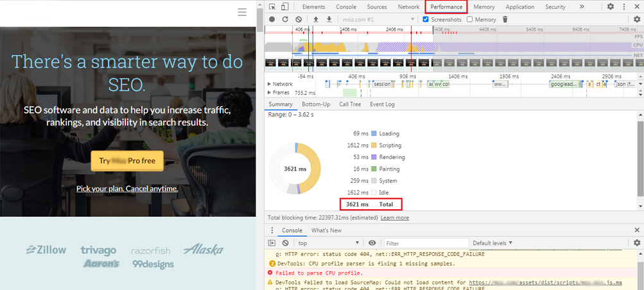Click the console Filter input field
The width and height of the screenshot is (644, 290).
click(x=424, y=243)
